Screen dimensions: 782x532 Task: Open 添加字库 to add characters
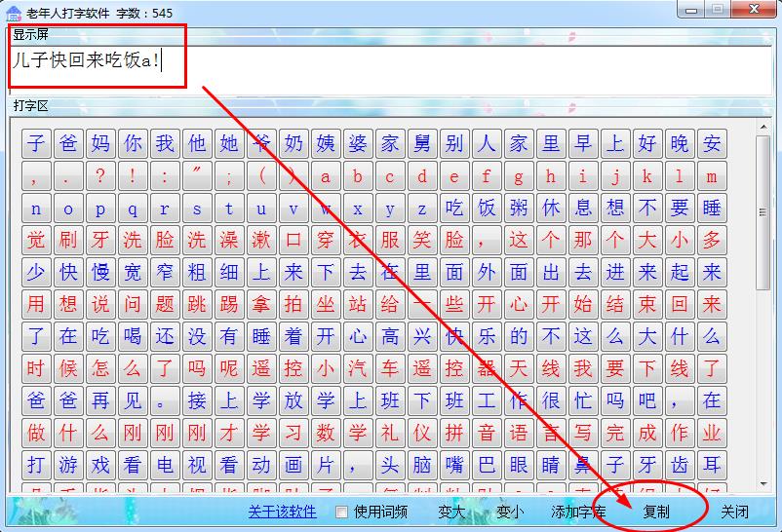point(578,512)
